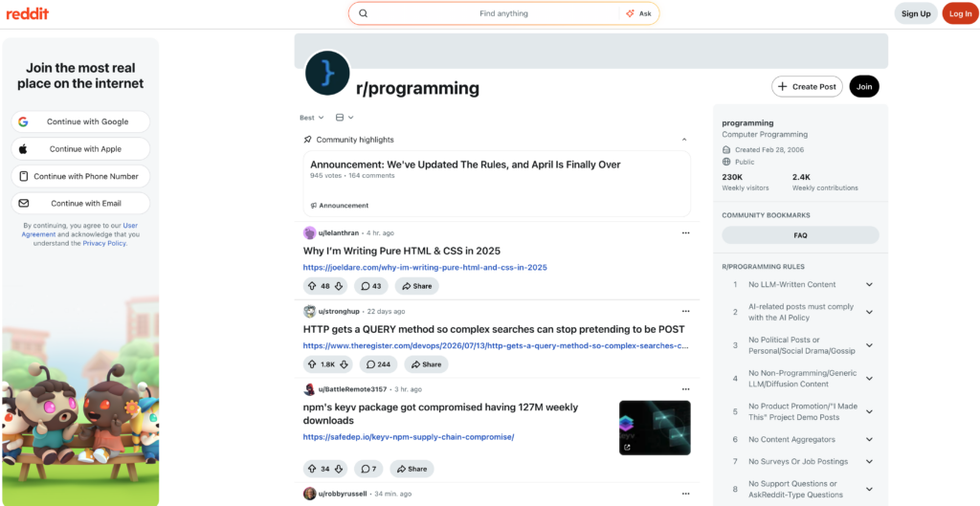Viewport: 980px width, 506px height.
Task: Open the three-dot menu on u/stronghup's post
Action: click(x=685, y=311)
